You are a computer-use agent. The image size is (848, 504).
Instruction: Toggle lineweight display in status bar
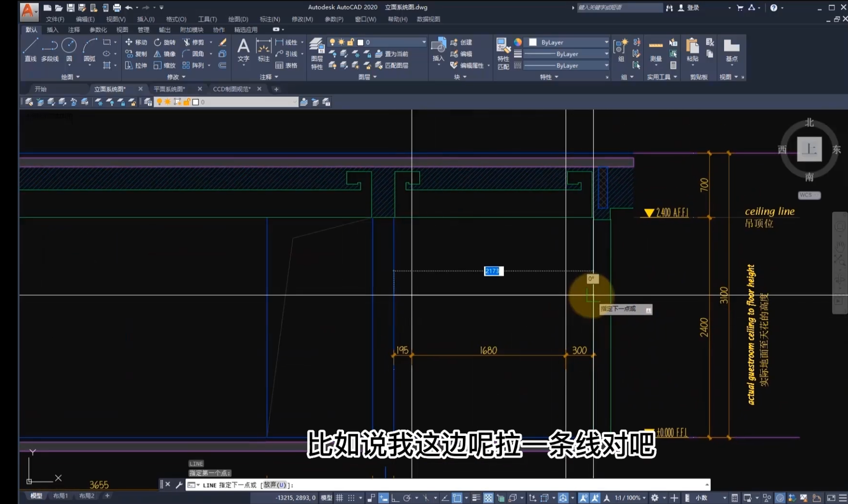click(x=476, y=498)
